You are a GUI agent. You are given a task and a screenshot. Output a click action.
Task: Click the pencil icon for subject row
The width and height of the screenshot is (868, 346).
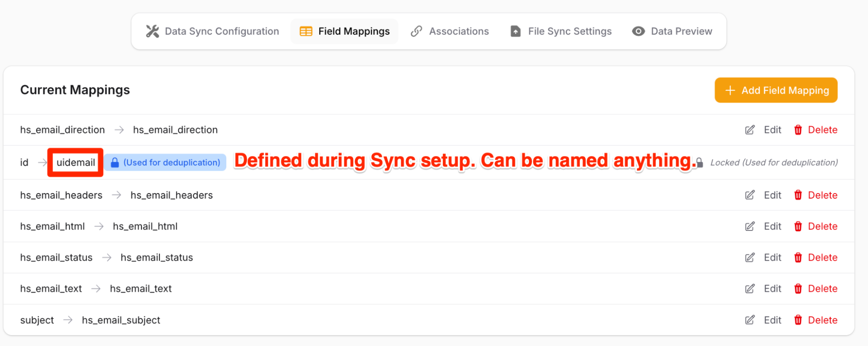click(x=750, y=320)
